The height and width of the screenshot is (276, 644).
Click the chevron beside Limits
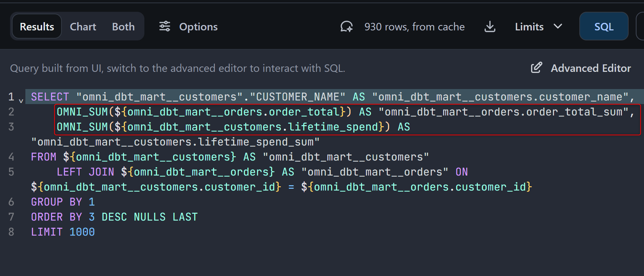pos(558,26)
